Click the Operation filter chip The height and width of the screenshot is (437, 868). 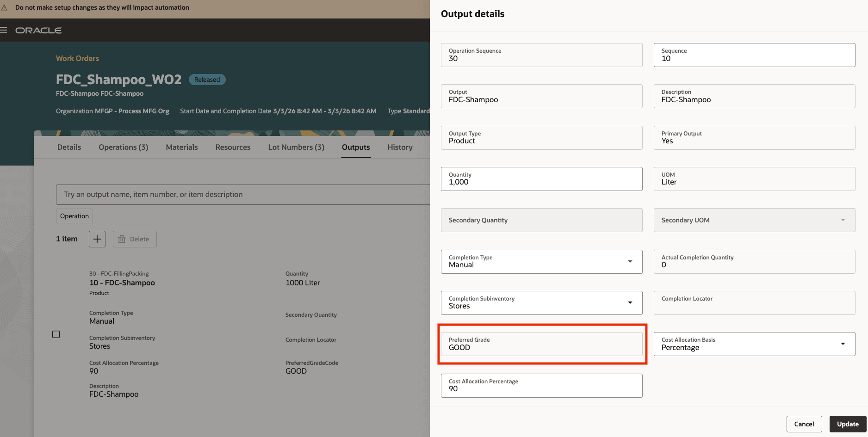[x=74, y=216]
